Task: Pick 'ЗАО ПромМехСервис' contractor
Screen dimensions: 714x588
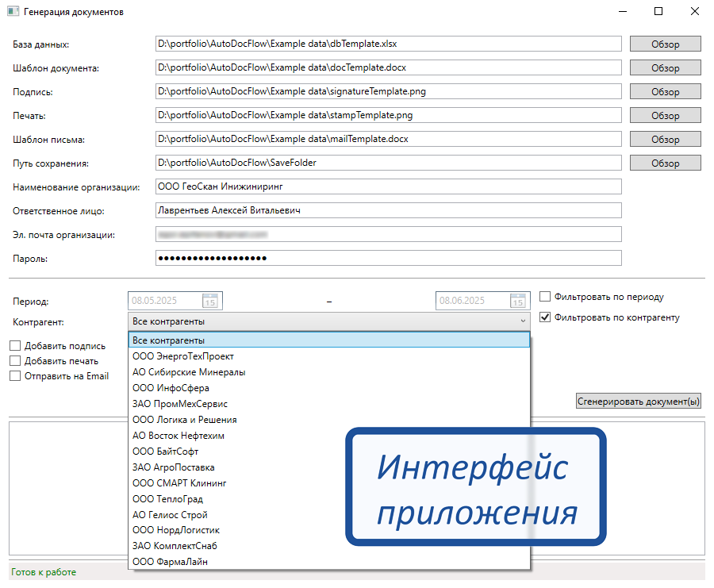Action: [329, 404]
